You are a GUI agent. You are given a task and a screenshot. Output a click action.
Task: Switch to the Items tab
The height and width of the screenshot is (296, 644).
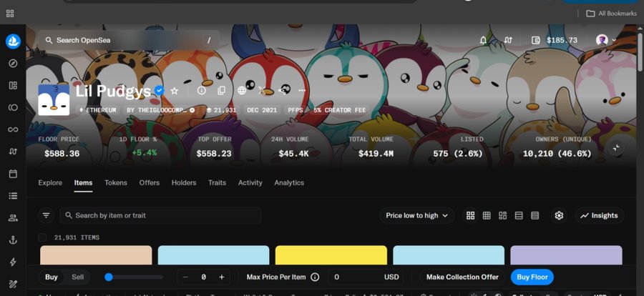(x=84, y=183)
